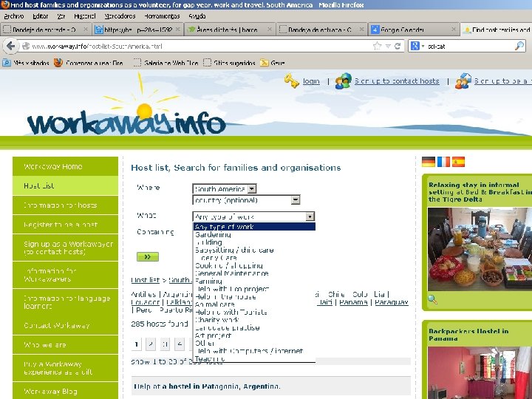Click the Google search engine icon
532x399 pixels.
point(415,46)
